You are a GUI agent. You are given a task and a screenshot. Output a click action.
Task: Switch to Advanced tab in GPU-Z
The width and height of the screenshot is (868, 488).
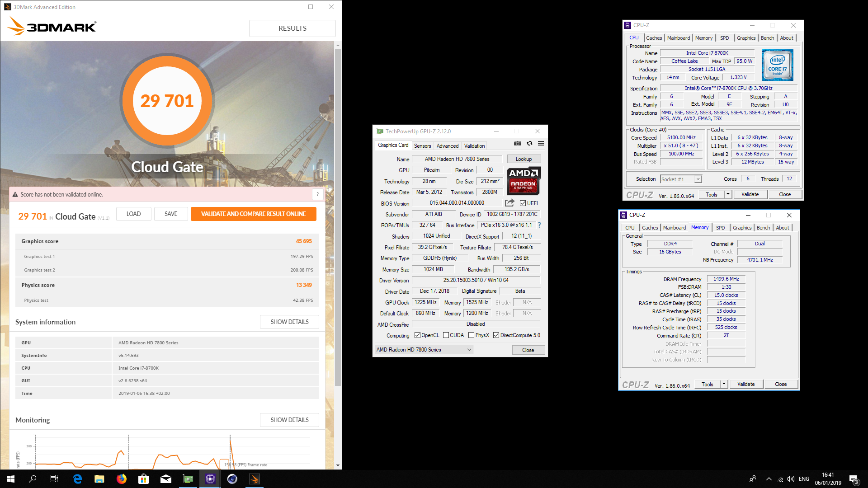448,145
